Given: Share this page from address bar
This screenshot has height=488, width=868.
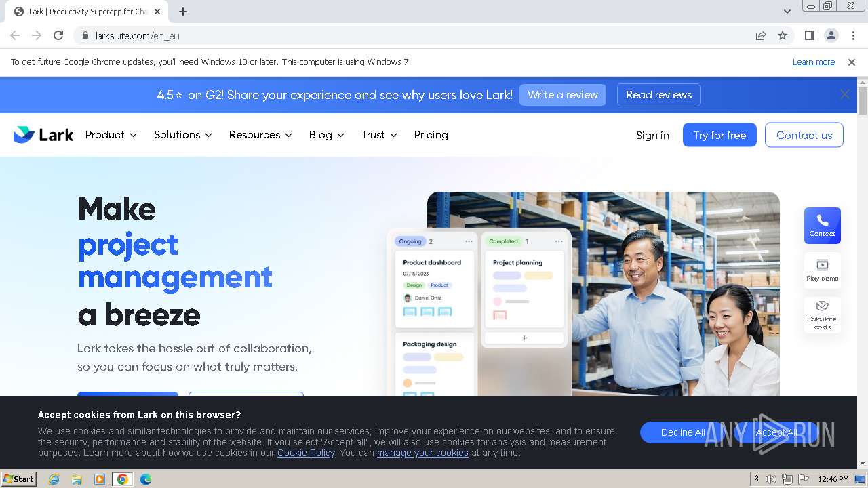Looking at the screenshot, I should (761, 35).
